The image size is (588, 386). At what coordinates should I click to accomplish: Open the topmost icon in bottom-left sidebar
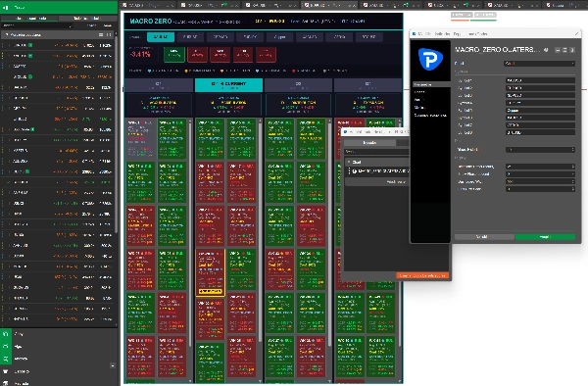6,334
